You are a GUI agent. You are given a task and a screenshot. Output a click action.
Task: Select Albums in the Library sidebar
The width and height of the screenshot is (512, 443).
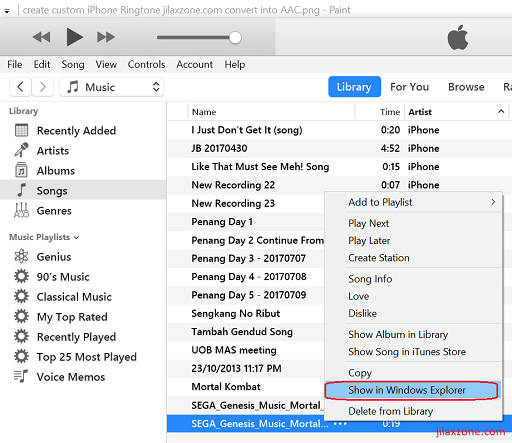point(56,171)
